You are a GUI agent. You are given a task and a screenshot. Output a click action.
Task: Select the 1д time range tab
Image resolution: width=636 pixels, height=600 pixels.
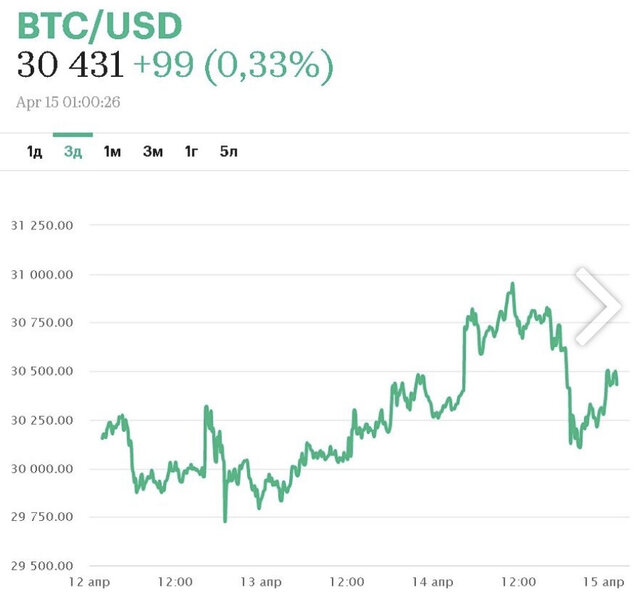(34, 152)
